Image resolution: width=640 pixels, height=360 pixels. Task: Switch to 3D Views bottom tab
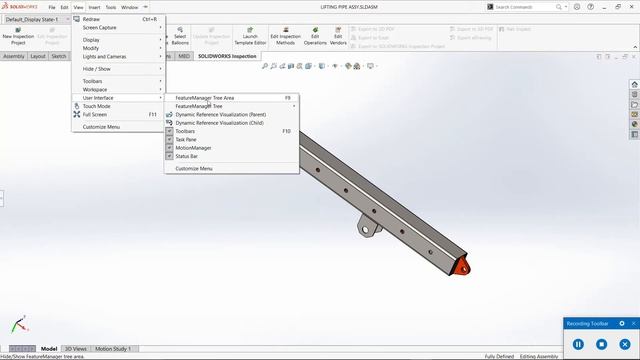pos(76,349)
